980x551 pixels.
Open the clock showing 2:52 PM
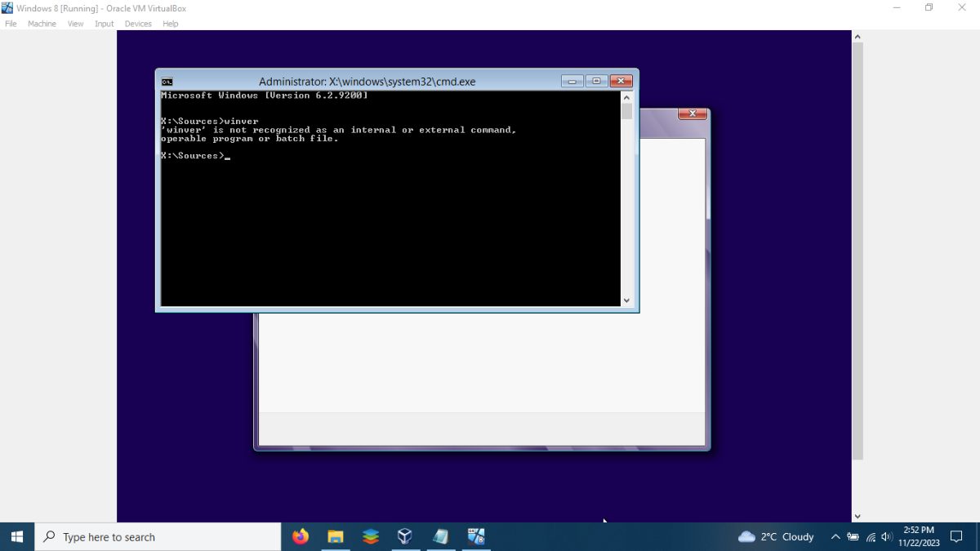click(919, 536)
